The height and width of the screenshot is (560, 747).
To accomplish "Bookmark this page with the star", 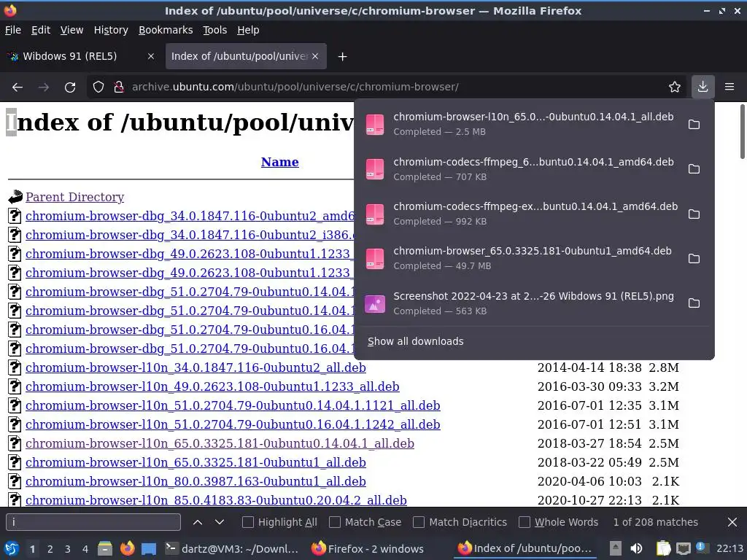I will pyautogui.click(x=675, y=87).
